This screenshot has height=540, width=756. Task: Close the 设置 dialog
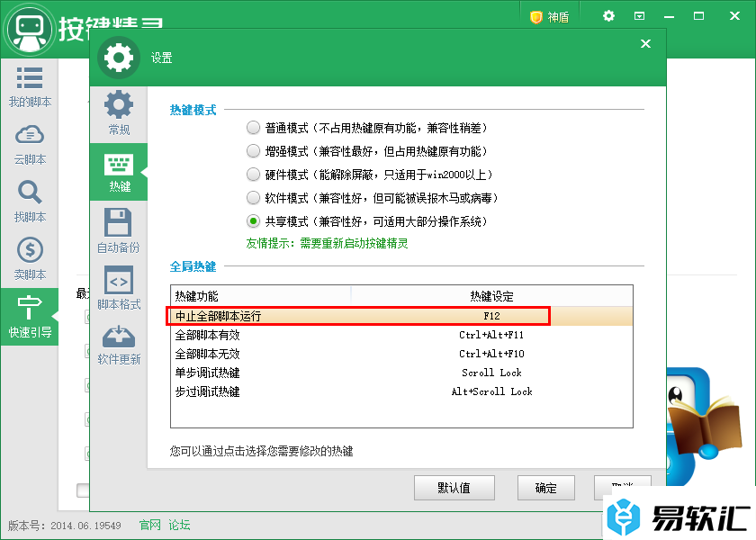click(645, 44)
